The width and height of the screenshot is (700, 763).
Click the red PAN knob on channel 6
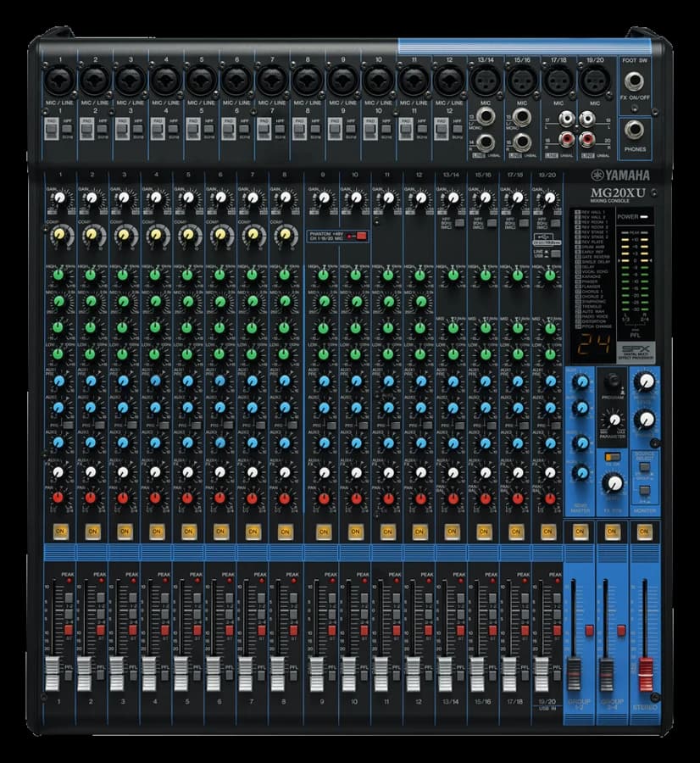click(219, 498)
